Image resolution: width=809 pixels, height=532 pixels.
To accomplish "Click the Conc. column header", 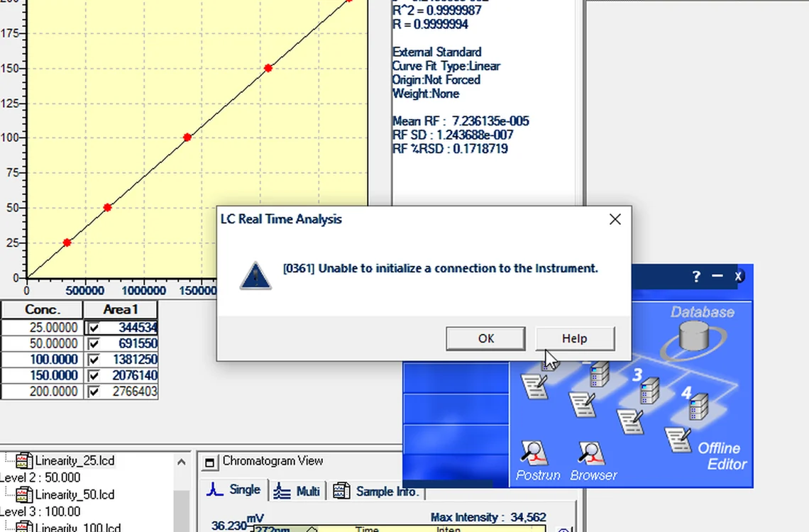I will click(x=42, y=310).
